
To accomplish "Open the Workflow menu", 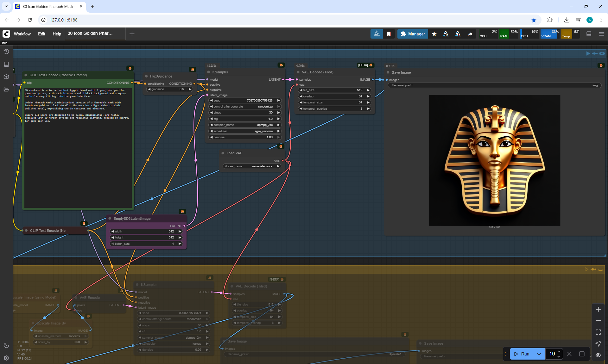I will (x=22, y=34).
